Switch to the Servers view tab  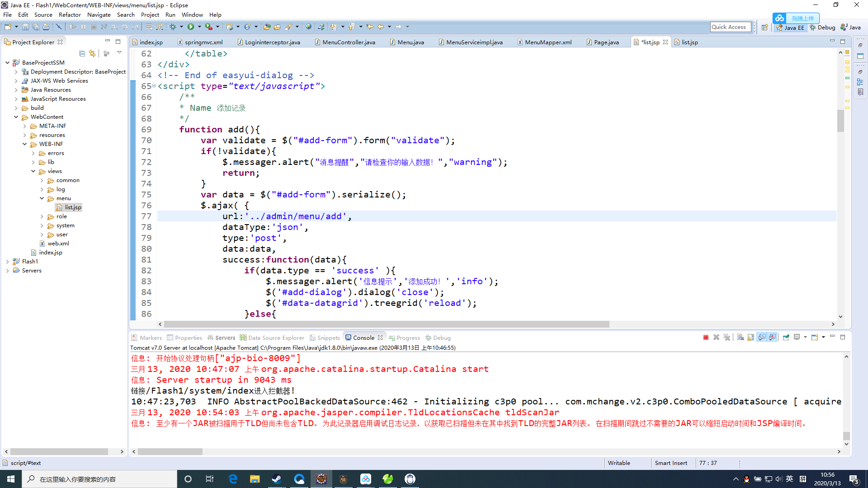point(222,338)
